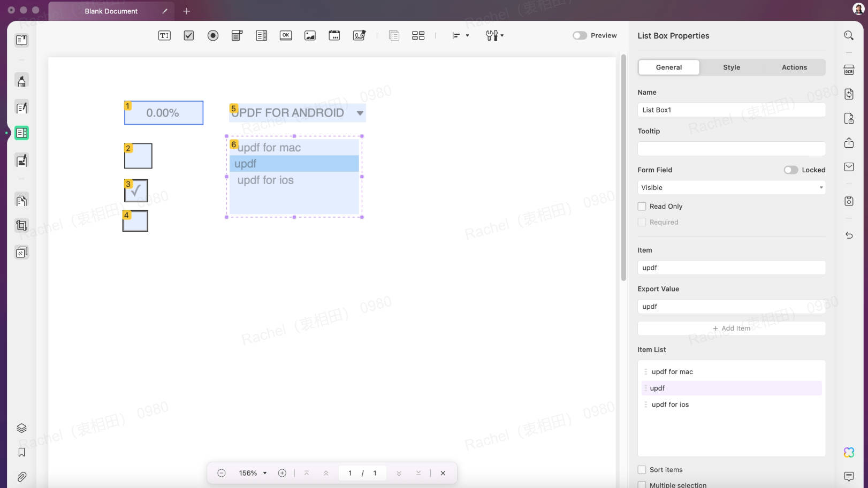Click the Name input field
The image size is (868, 488).
731,110
